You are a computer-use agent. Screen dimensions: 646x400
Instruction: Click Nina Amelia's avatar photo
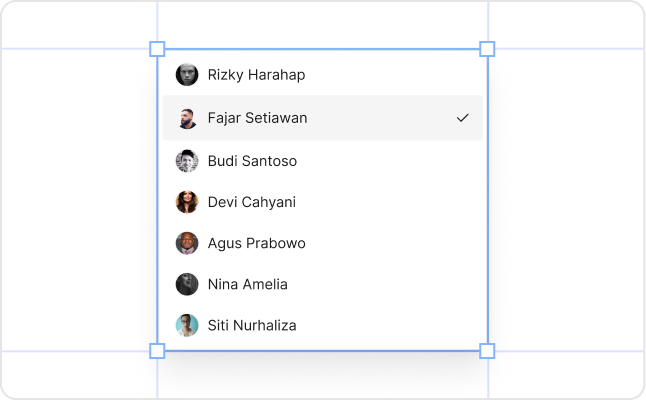click(187, 284)
